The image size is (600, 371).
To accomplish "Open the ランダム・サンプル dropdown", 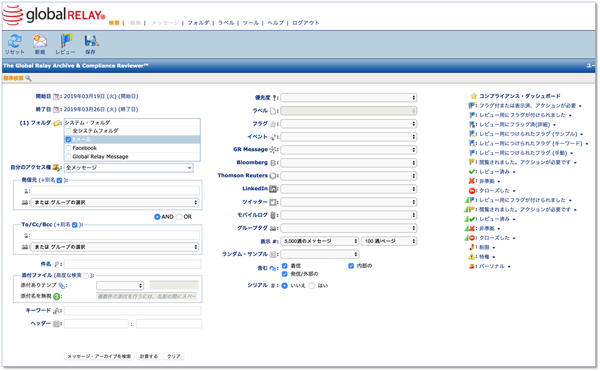I will [x=320, y=254].
